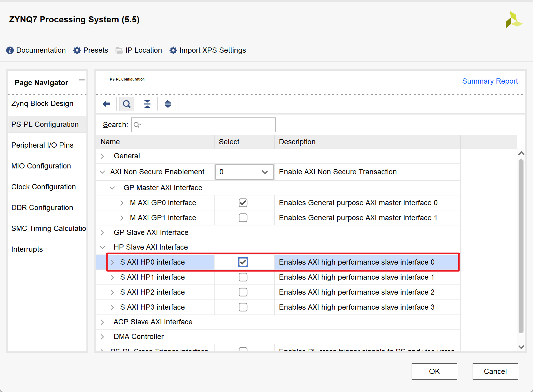Enable the S AXI HP2 interface checkbox
This screenshot has height=392, width=533.
[x=243, y=292]
